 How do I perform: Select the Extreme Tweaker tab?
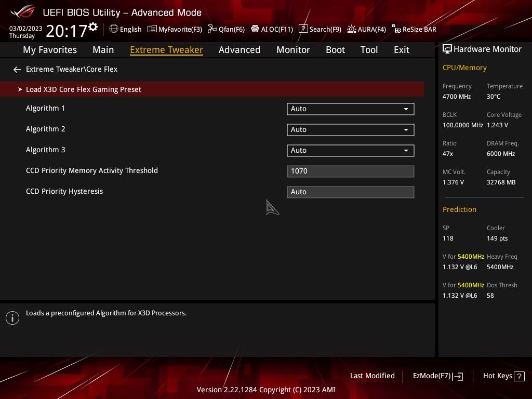pos(166,50)
